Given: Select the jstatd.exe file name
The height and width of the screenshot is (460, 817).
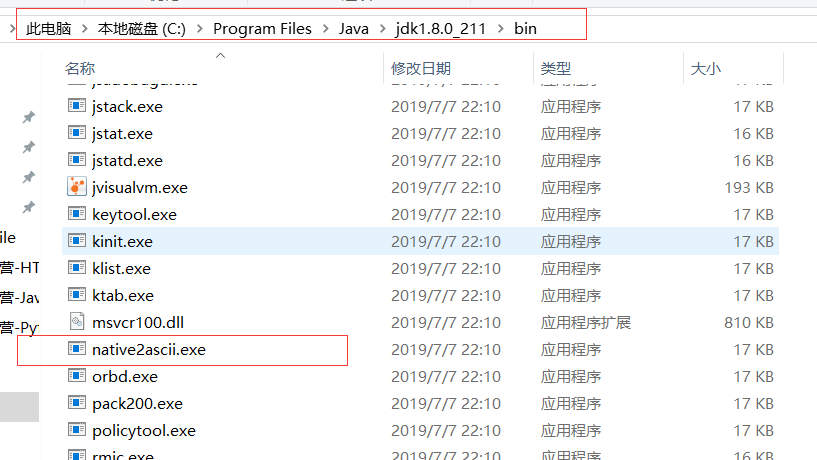Looking at the screenshot, I should click(127, 161).
